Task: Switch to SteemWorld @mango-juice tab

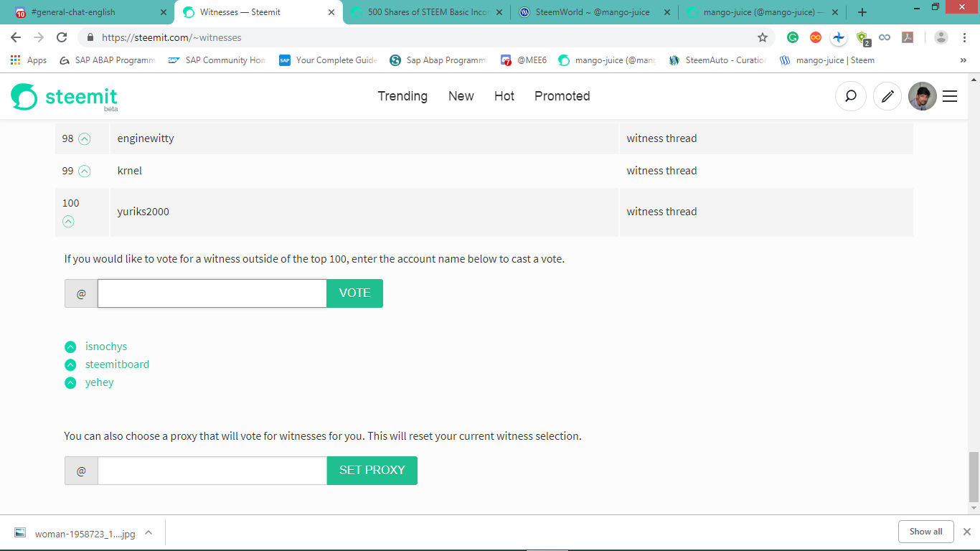Action: (x=595, y=12)
